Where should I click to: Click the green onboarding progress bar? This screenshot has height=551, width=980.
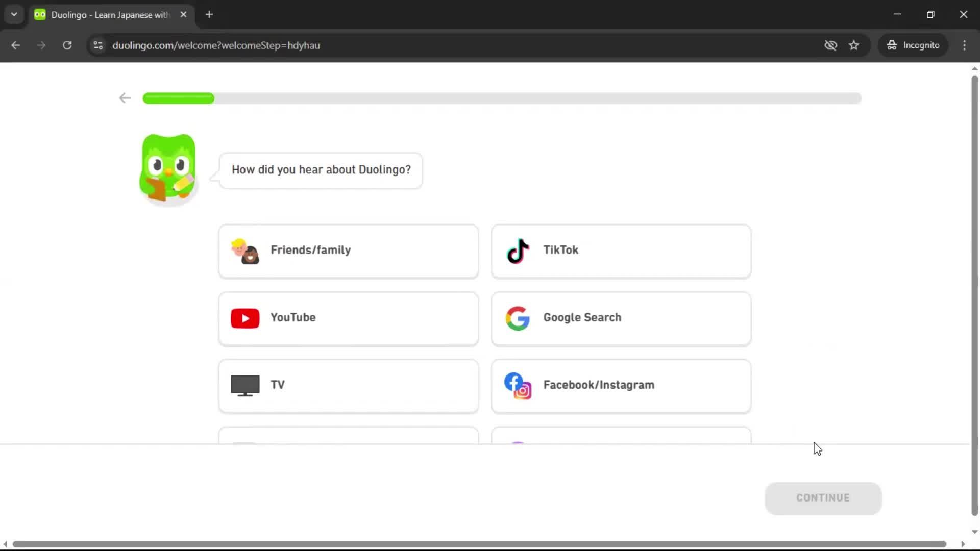coord(178,98)
